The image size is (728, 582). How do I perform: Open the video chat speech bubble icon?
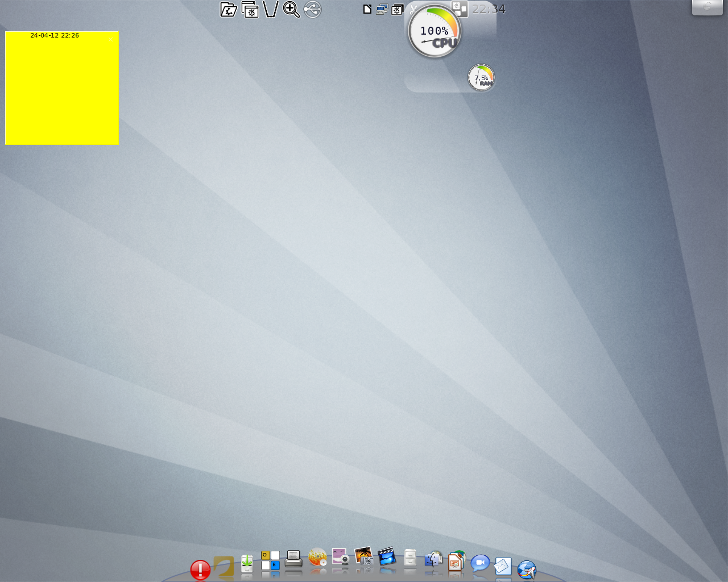(x=480, y=564)
